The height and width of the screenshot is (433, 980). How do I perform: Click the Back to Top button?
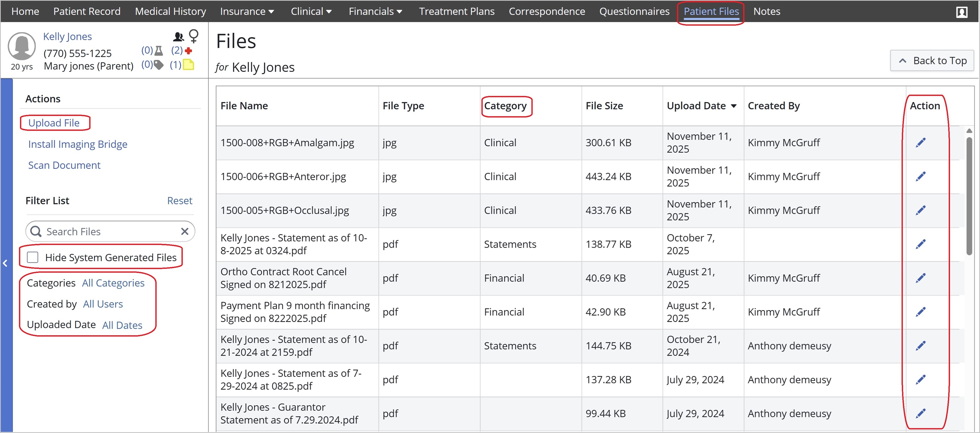click(933, 60)
